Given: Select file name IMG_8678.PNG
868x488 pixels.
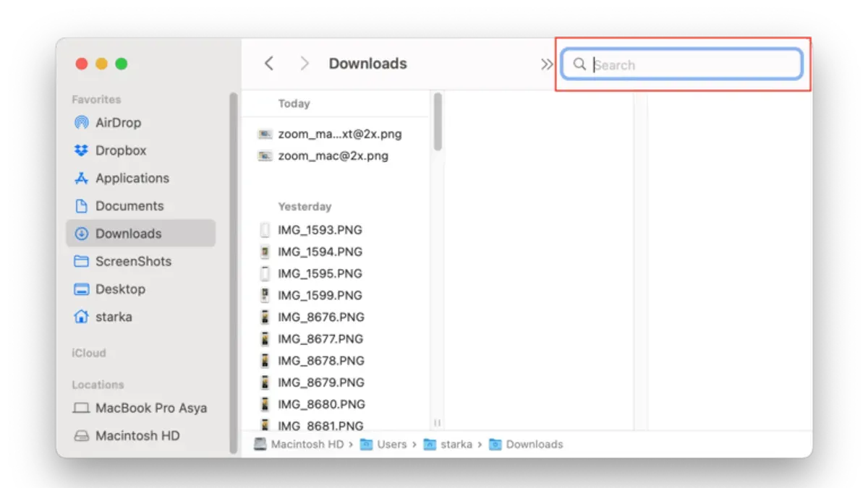Looking at the screenshot, I should tap(321, 360).
